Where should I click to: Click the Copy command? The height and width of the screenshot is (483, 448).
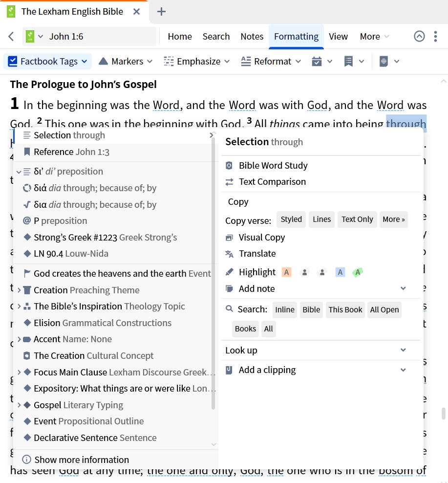238,202
